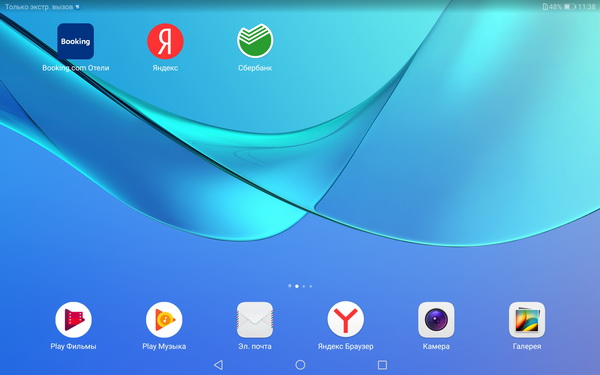The height and width of the screenshot is (375, 600).
Task: Tap the Только экстр. вызов status text
Action: (x=39, y=7)
